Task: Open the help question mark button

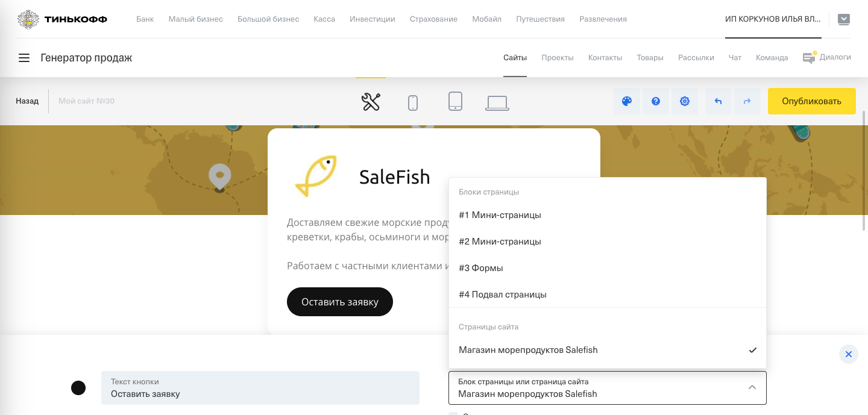Action: tap(656, 101)
